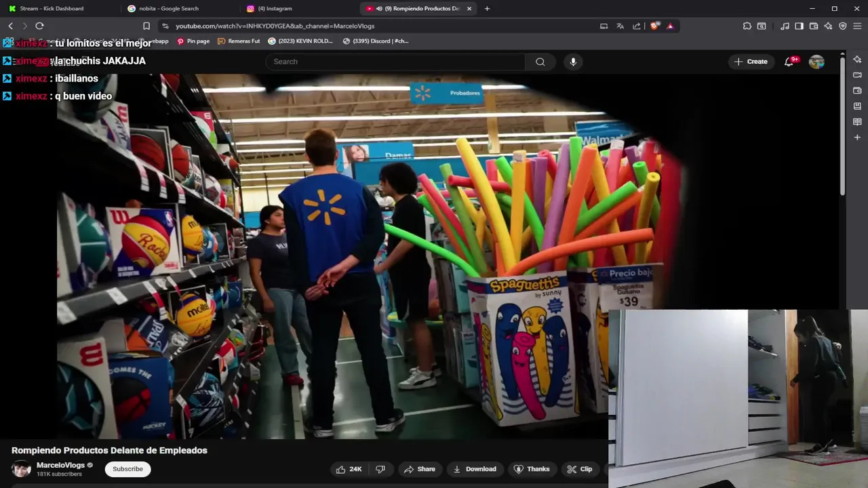The width and height of the screenshot is (868, 488).
Task: Close the YouTube tab
Action: (469, 8)
